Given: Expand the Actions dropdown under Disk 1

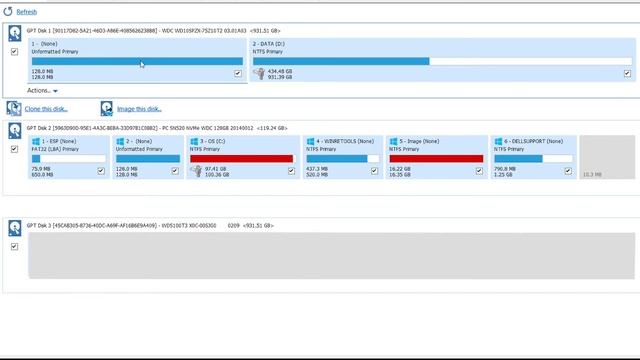Looking at the screenshot, I should tap(42, 91).
